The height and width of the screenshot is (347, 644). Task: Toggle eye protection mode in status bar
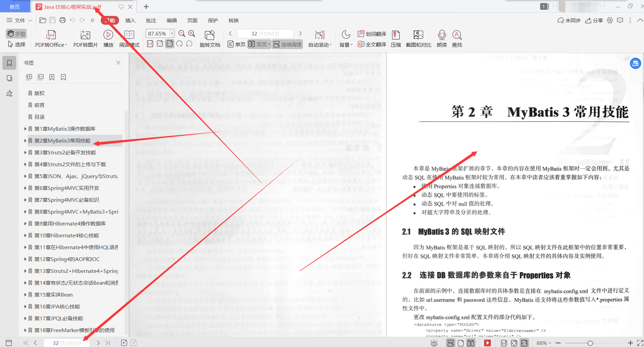coord(434,343)
